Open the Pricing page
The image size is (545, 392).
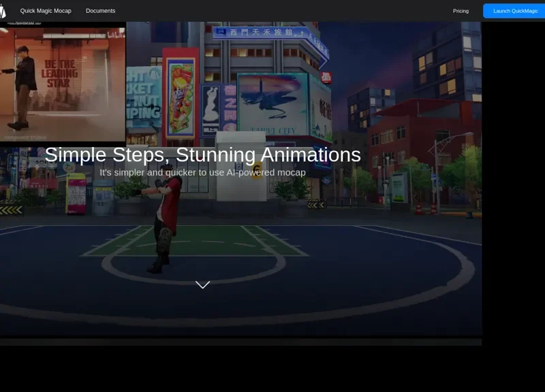click(x=461, y=10)
